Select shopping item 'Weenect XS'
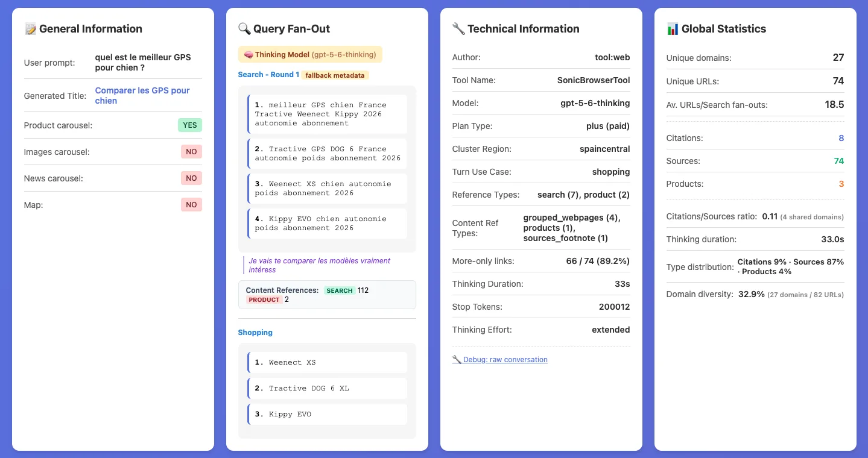868x458 pixels. (328, 362)
